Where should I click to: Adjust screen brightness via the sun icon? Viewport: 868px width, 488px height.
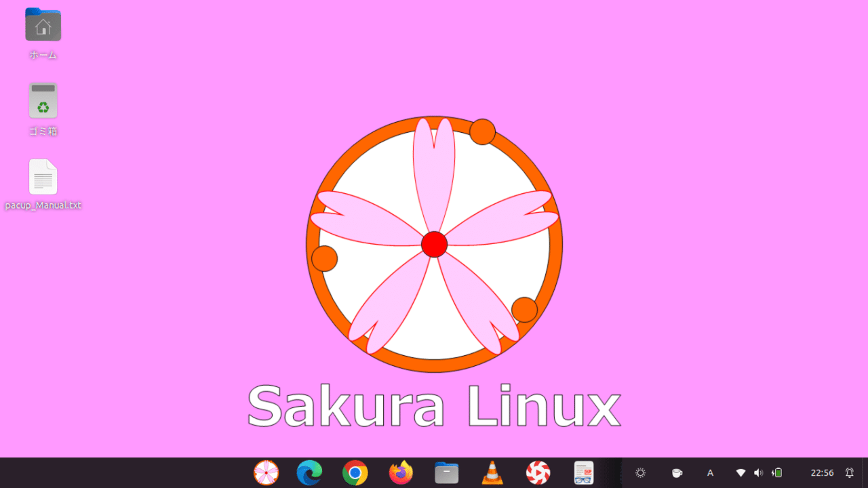pos(639,472)
